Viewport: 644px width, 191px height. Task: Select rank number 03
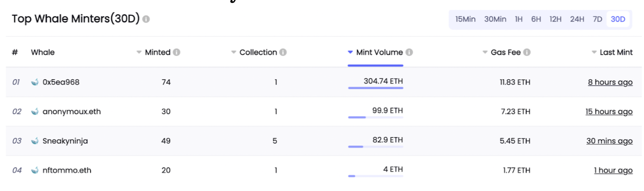point(17,141)
